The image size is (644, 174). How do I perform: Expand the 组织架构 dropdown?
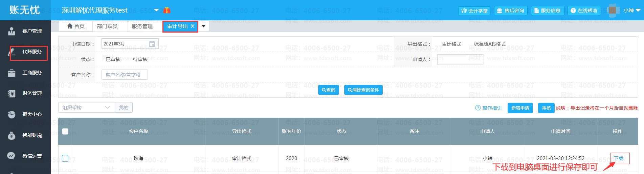point(107,108)
